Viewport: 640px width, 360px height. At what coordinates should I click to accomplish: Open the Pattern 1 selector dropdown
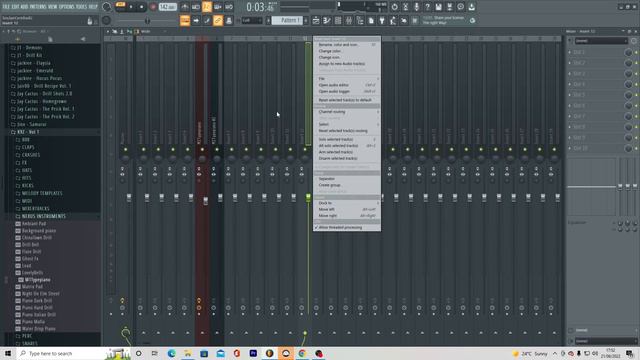[x=287, y=20]
